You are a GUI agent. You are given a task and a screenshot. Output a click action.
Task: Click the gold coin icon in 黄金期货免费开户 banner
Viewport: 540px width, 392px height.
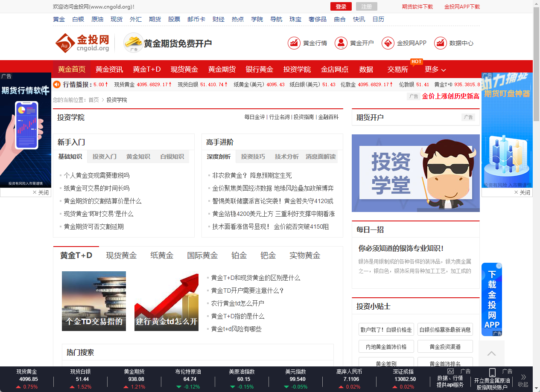click(133, 42)
